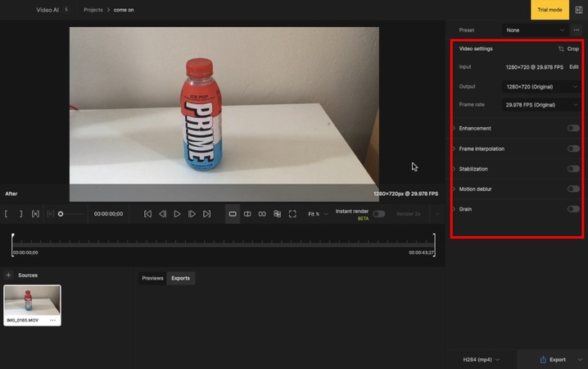This screenshot has width=588, height=369.
Task: Click timeline start handle
Action: [13, 244]
